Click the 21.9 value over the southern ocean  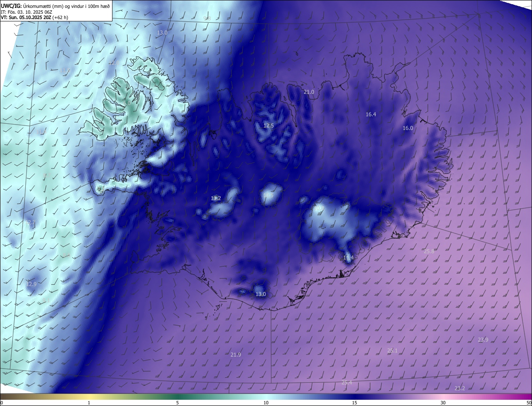(236, 355)
